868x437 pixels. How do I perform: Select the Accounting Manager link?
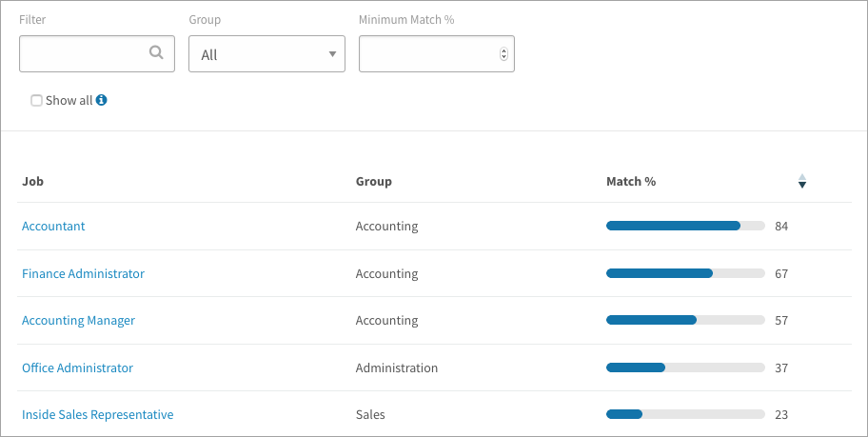click(79, 321)
